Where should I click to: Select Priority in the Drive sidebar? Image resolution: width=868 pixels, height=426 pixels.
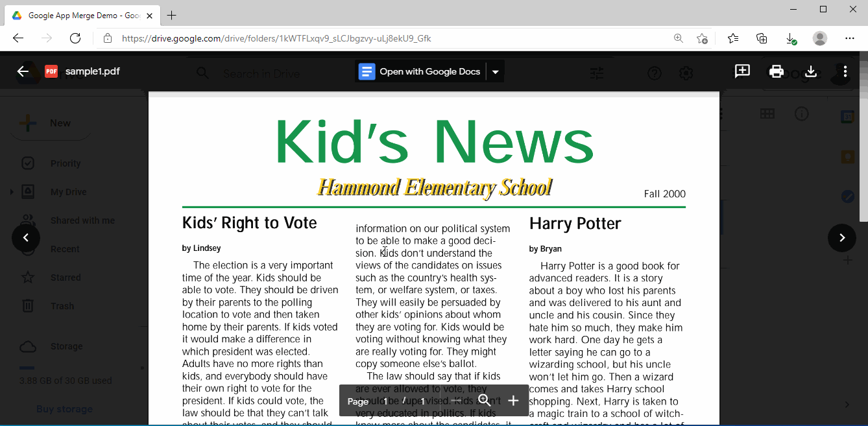(x=66, y=163)
